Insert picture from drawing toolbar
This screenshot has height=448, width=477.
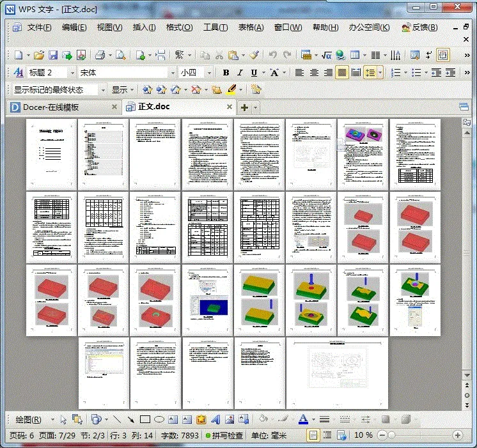pos(230,420)
